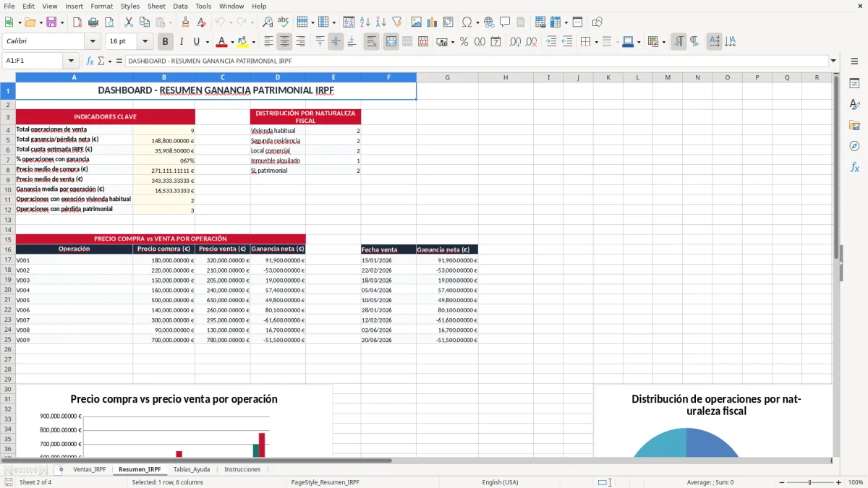Switch to Instrucciones sheet tab

242,469
